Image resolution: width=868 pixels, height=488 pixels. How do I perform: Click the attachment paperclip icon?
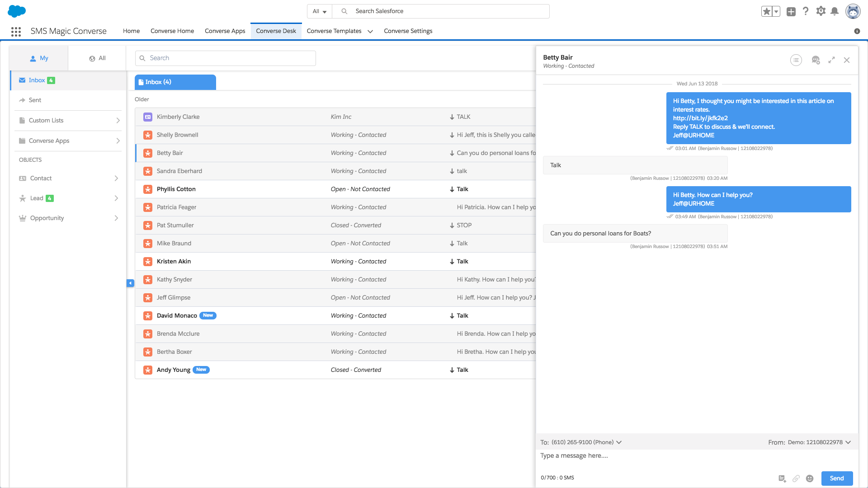coord(796,479)
